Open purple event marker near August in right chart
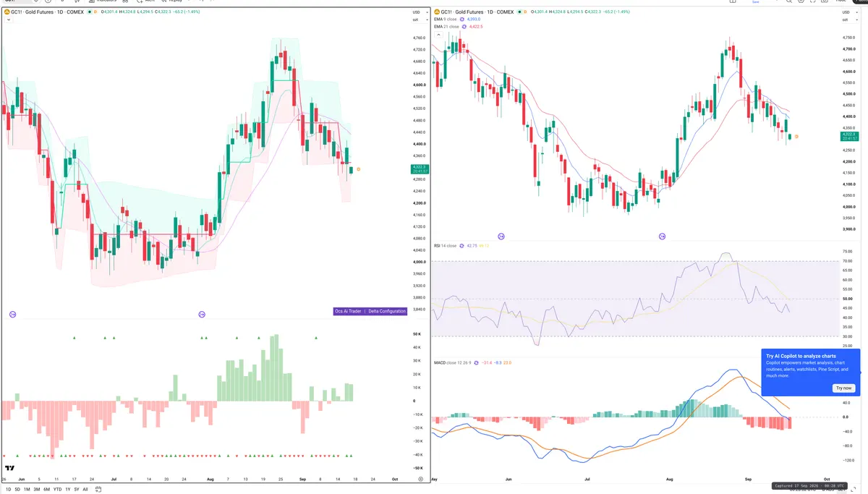This screenshot has width=868, height=494. 662,237
